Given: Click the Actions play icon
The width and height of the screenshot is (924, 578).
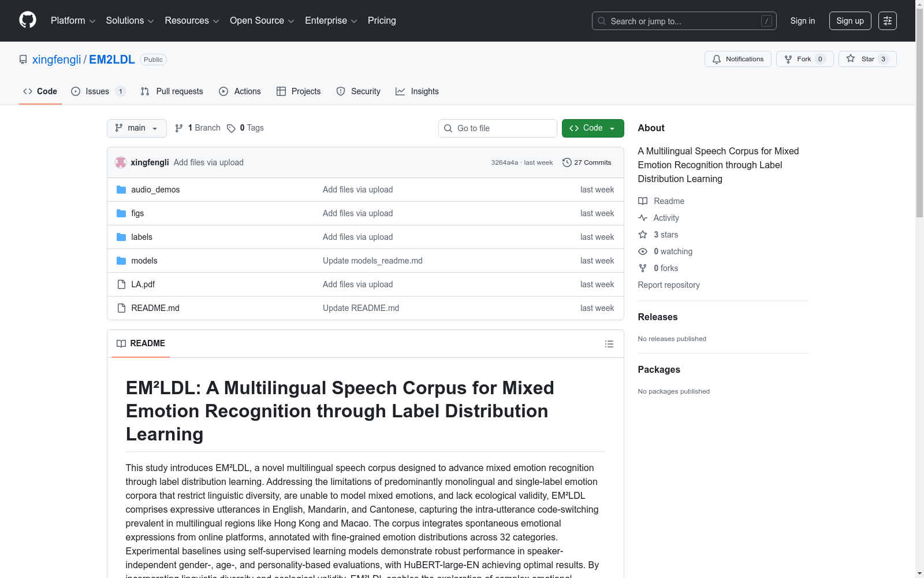Looking at the screenshot, I should (223, 91).
